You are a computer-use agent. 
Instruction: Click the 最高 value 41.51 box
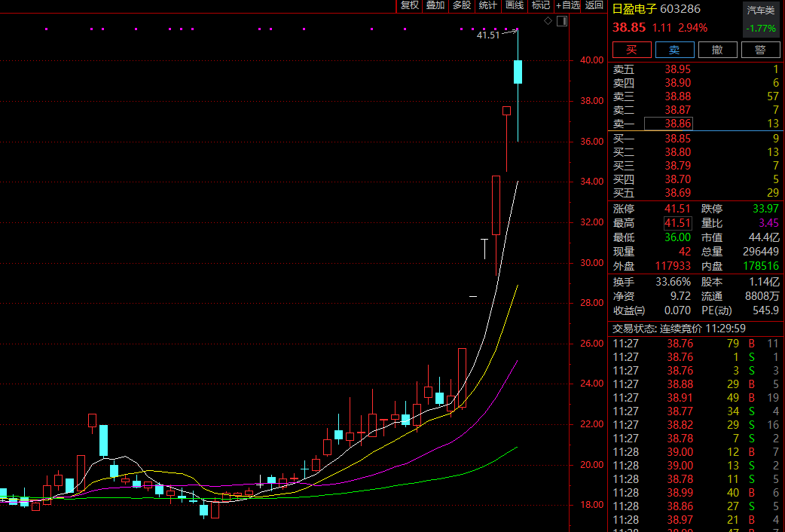(677, 223)
